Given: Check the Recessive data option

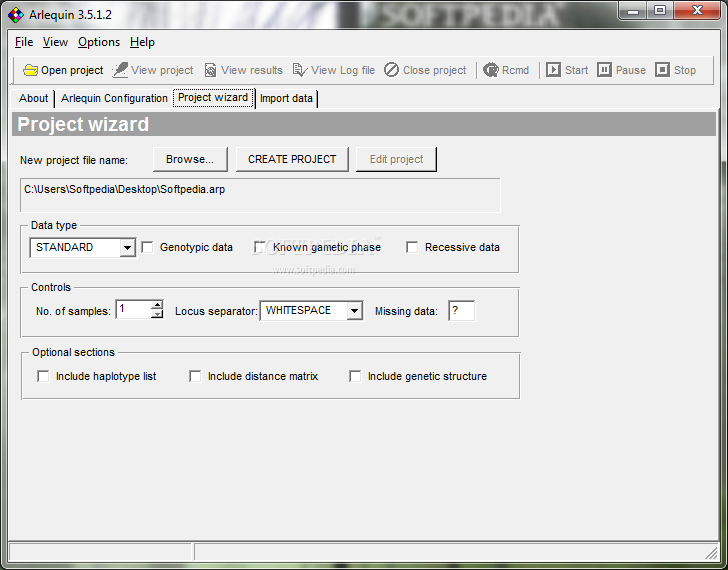Looking at the screenshot, I should (x=412, y=247).
